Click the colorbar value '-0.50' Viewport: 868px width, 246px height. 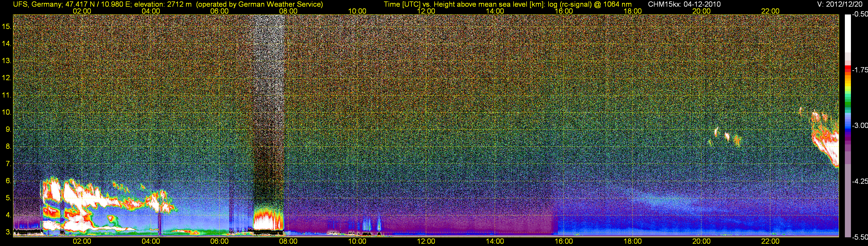860,14
